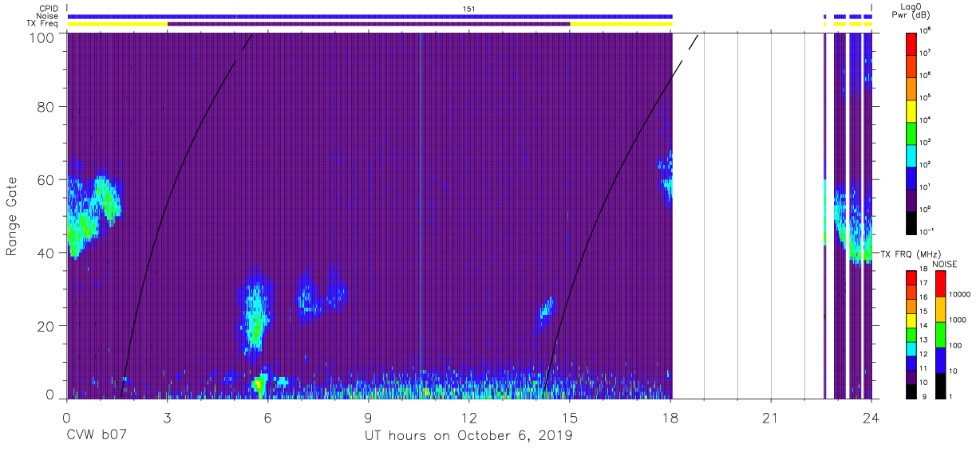Select the purple 10-11 MHz frequency swatch
Screen dimensions: 980x452
911,376
